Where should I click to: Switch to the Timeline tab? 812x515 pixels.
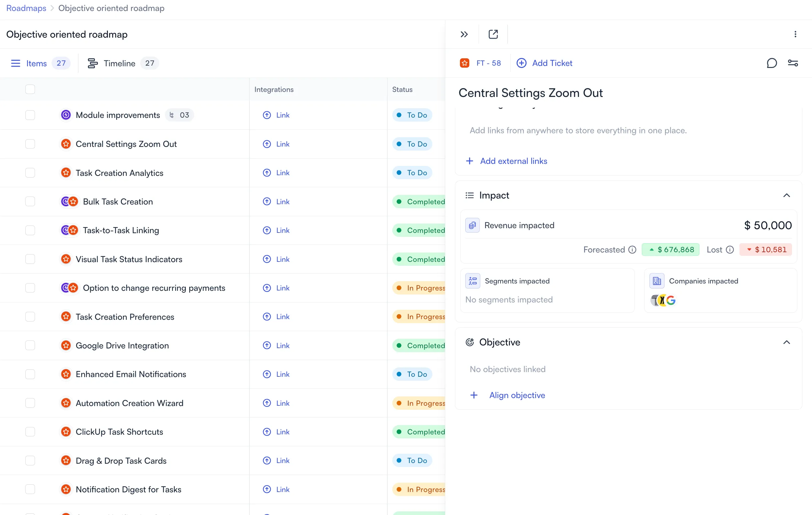click(123, 63)
